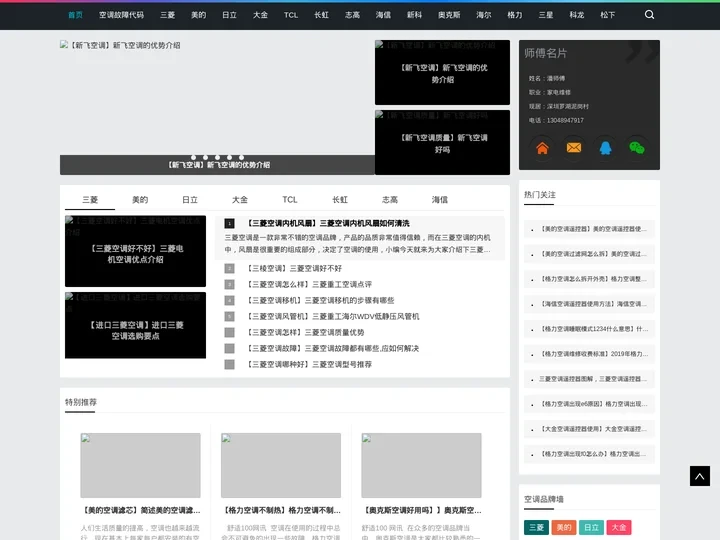The width and height of the screenshot is (720, 540).
Task: Click the email envelope icon
Action: 574,148
